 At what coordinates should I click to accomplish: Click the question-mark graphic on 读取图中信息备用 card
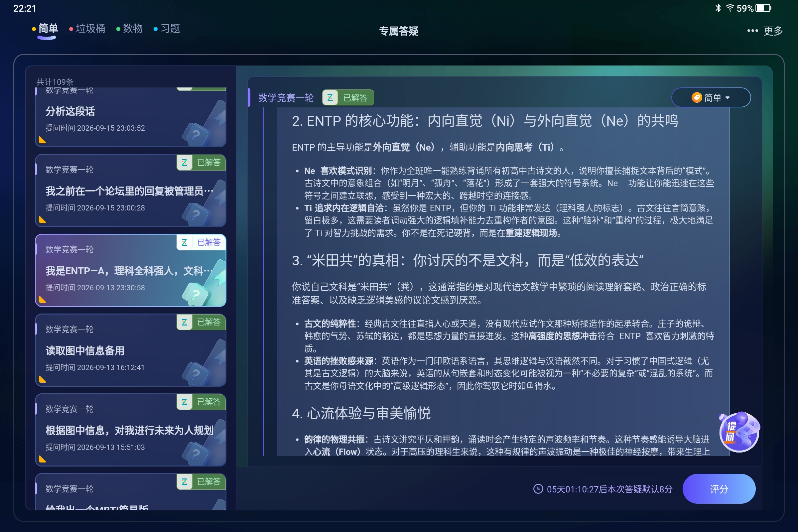196,374
